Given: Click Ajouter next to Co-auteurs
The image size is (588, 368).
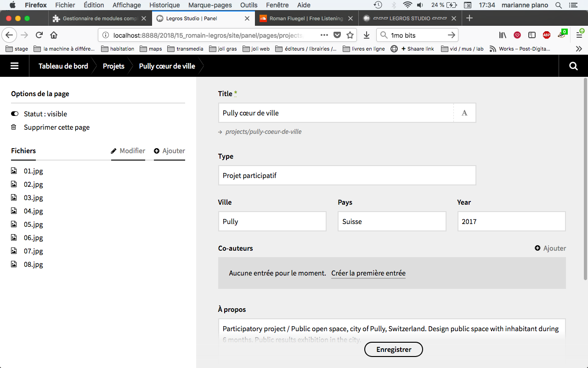Looking at the screenshot, I should (550, 248).
